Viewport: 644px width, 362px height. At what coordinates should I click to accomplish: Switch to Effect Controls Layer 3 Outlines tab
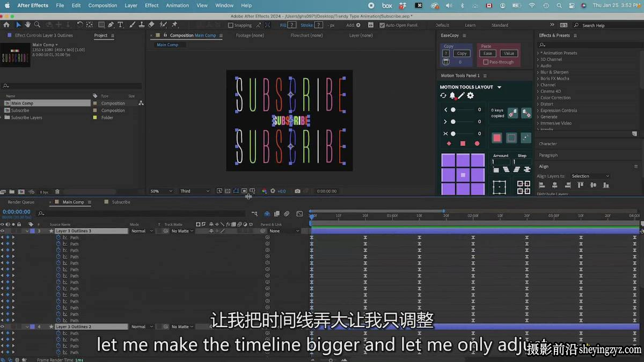(x=44, y=35)
